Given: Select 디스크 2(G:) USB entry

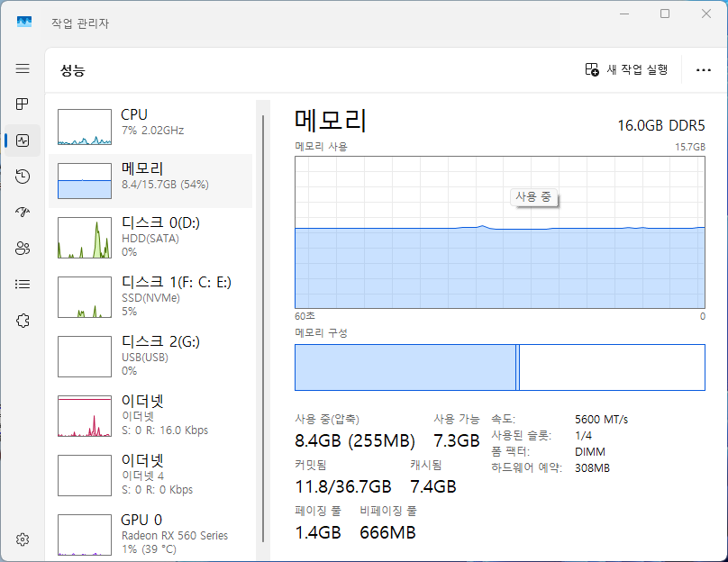Looking at the screenshot, I should 150,356.
